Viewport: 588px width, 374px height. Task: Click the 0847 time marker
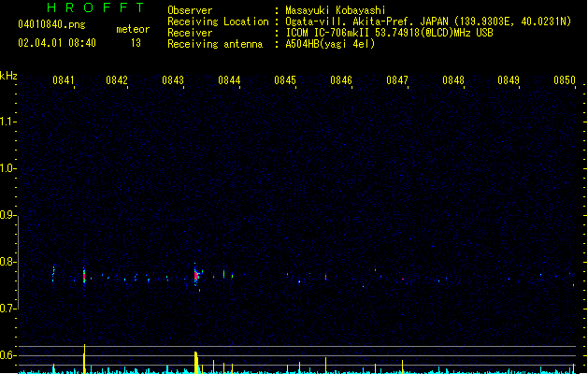tap(397, 80)
